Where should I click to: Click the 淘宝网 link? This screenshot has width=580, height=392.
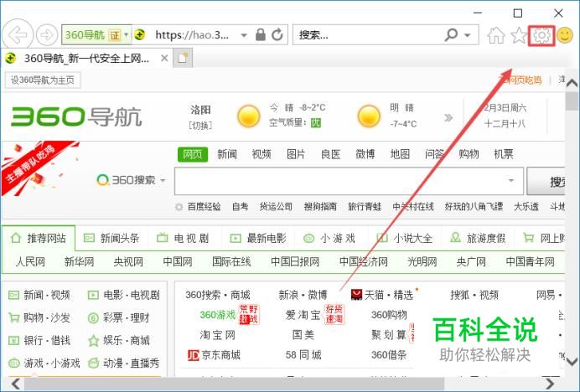click(217, 335)
